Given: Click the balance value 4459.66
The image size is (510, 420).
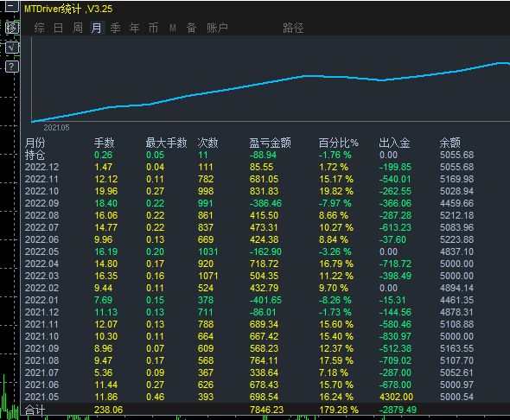Looking at the screenshot, I should [456, 203].
